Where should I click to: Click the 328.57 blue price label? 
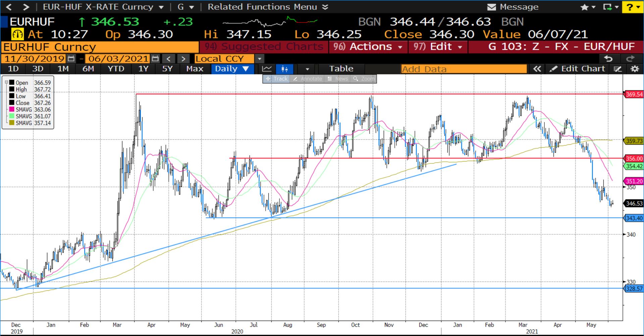633,289
